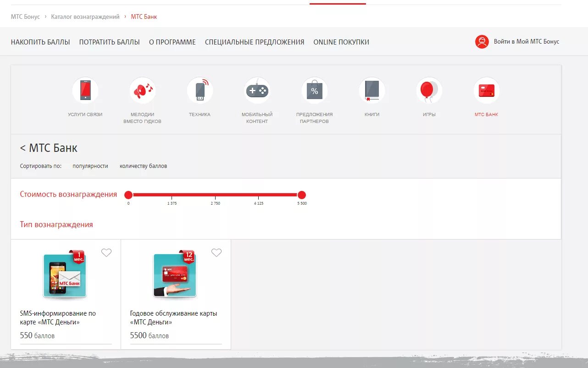Sort by количеству баллов
The height and width of the screenshot is (368, 588).
coord(144,166)
